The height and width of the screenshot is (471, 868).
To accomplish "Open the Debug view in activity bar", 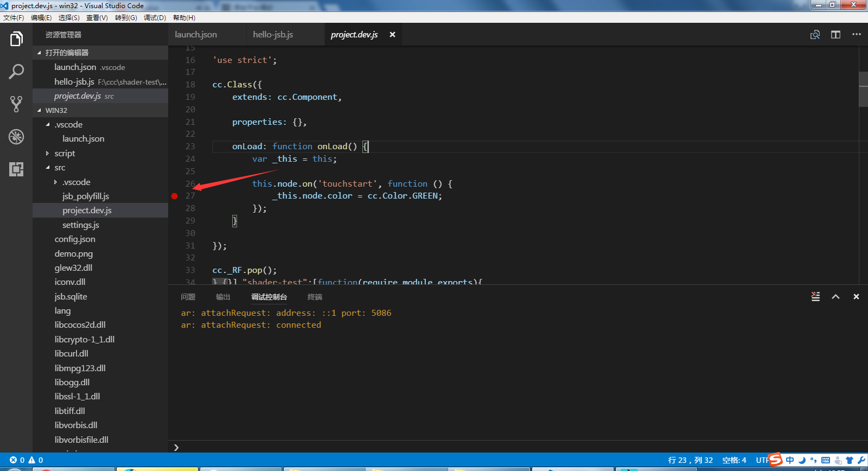I will tap(16, 137).
